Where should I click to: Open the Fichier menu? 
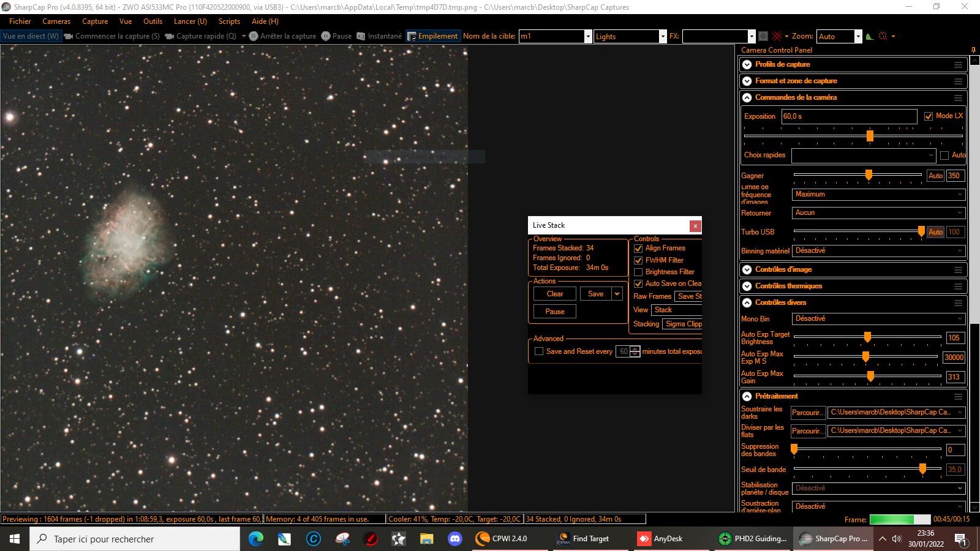point(20,21)
